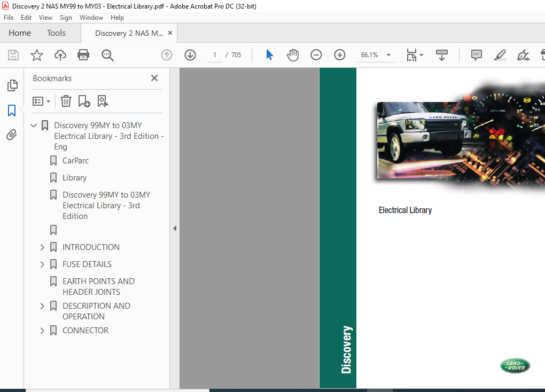Image resolution: width=545 pixels, height=392 pixels.
Task: Open Electrical Library 3rd Edition Eng bookmark
Action: 109,136
